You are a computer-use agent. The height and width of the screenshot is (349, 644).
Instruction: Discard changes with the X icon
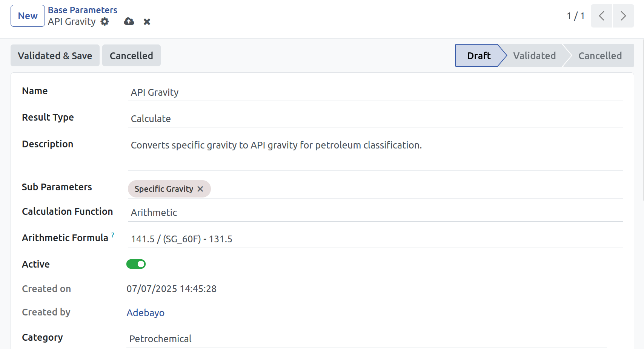147,22
